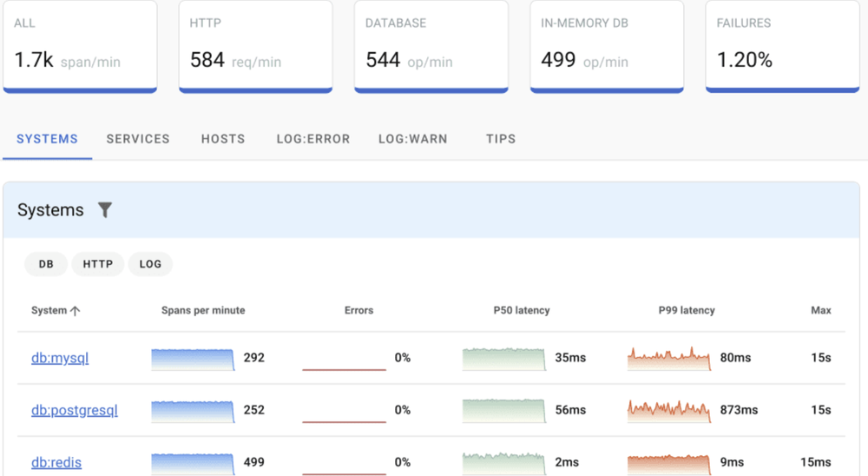Open the db:postgresql system link
This screenshot has height=476, width=868.
click(x=75, y=410)
